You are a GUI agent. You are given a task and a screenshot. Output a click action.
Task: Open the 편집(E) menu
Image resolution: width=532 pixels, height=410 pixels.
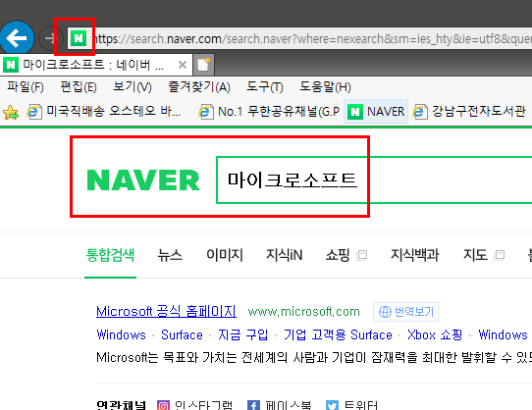(x=79, y=87)
